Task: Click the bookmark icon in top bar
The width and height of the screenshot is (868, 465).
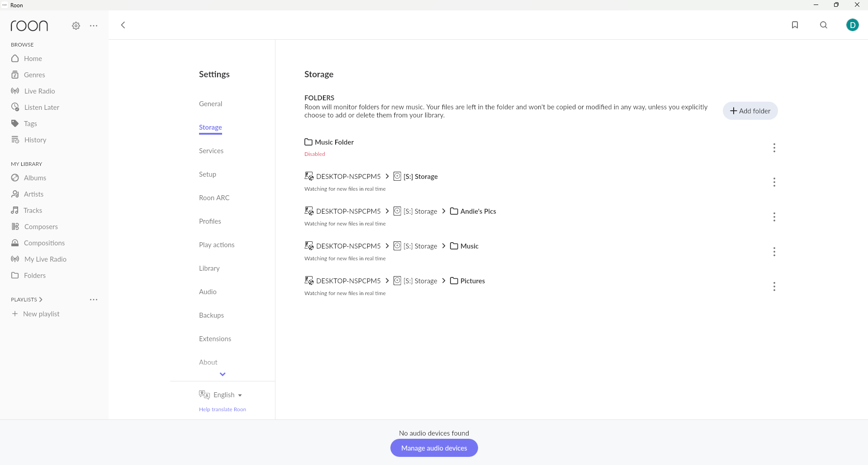Action: pos(795,25)
